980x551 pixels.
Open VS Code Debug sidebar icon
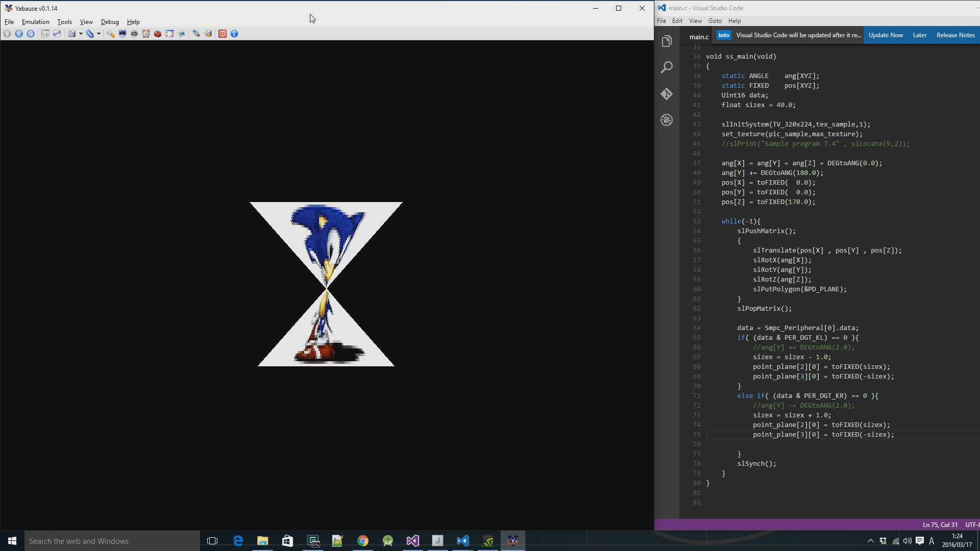pos(667,120)
